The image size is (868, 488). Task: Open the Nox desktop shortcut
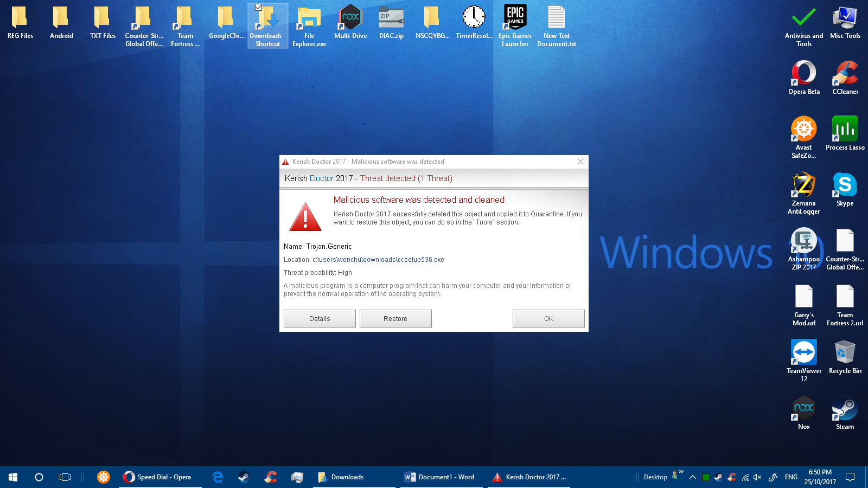(x=804, y=413)
